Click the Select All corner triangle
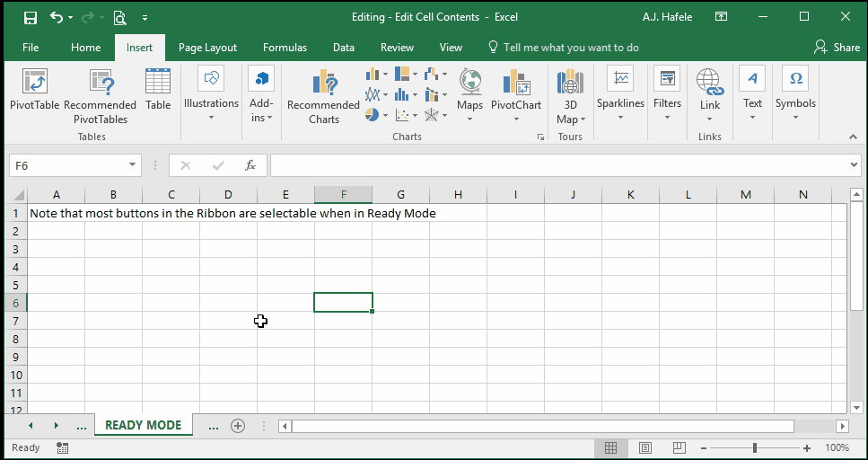This screenshot has width=868, height=460. tap(18, 195)
